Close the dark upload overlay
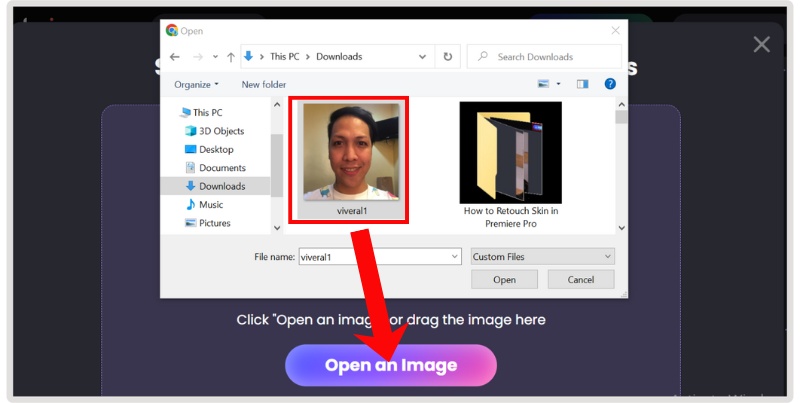 point(762,44)
